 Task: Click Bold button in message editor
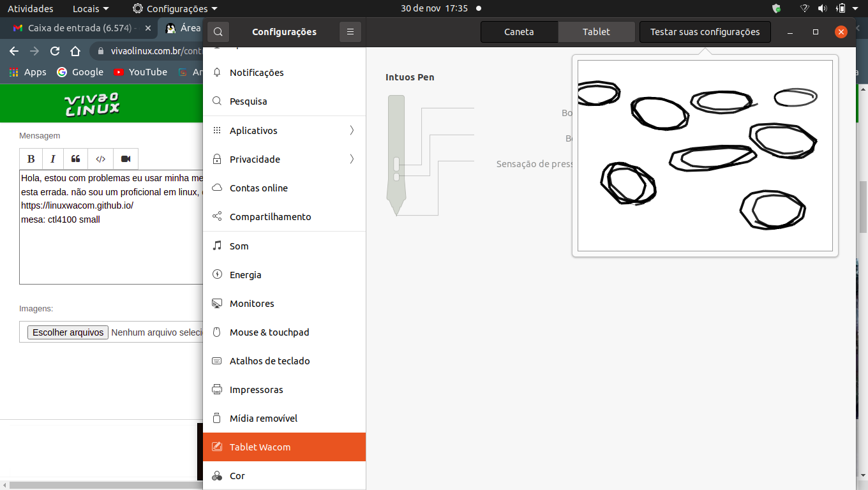pyautogui.click(x=31, y=159)
